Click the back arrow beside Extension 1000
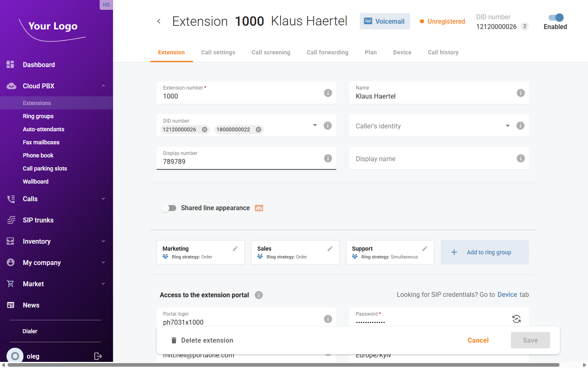The width and height of the screenshot is (588, 368). 159,21
